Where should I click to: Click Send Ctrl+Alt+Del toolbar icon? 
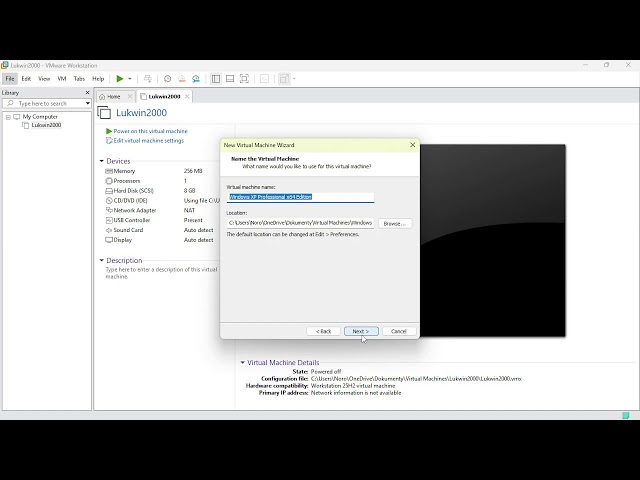[148, 79]
